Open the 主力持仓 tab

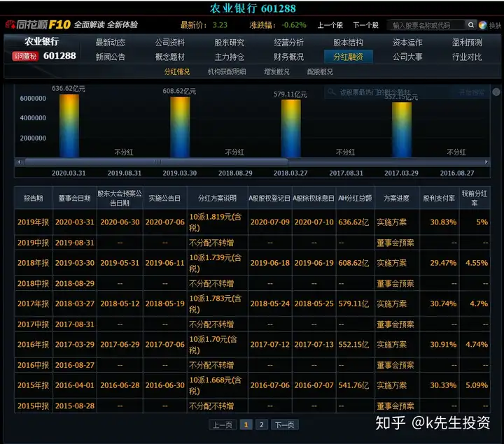229,57
